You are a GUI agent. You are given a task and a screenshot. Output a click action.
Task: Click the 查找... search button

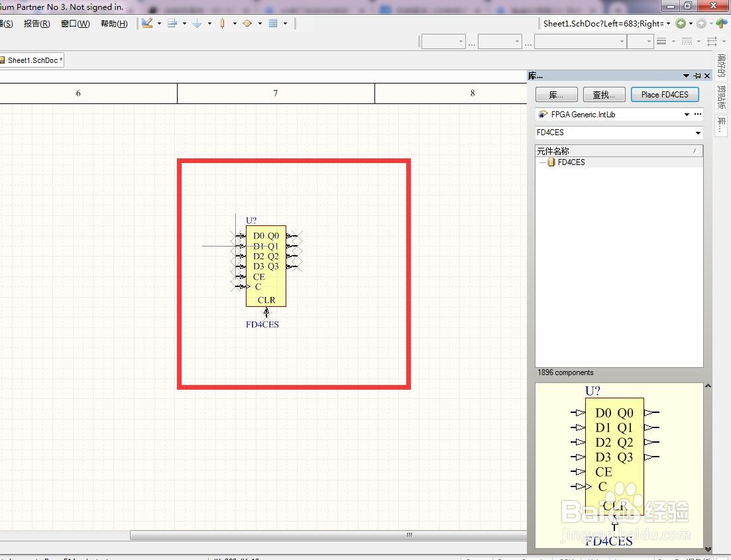[x=603, y=95]
